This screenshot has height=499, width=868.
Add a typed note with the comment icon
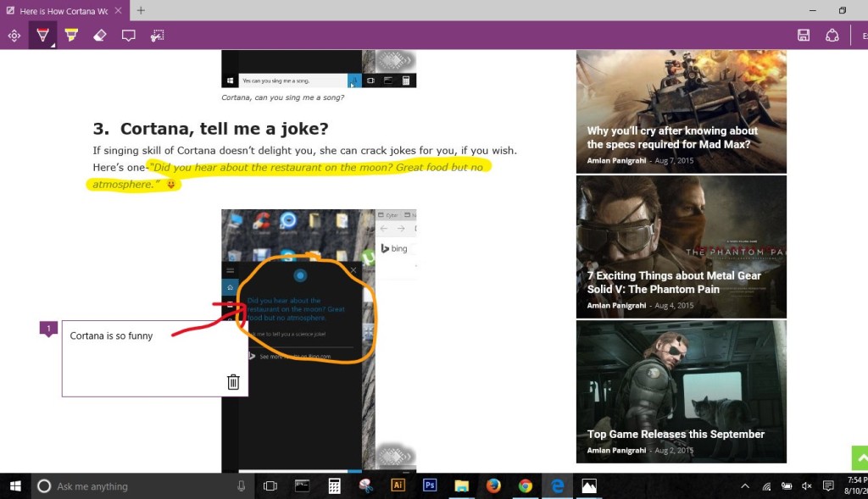128,35
